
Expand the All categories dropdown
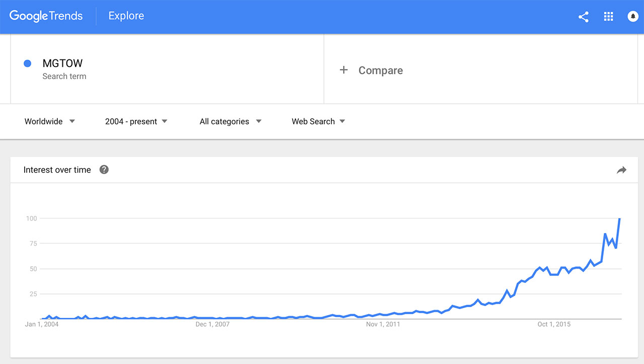coord(230,121)
